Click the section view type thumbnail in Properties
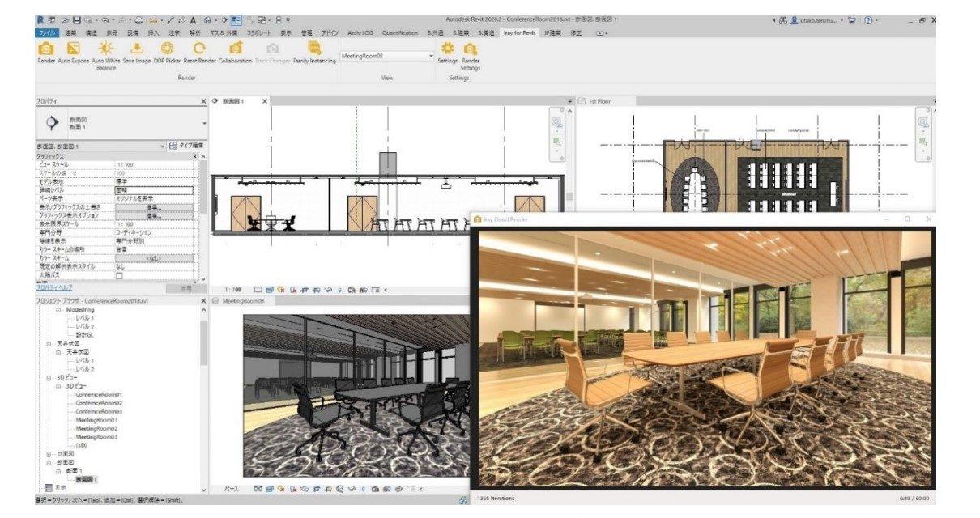 [53, 123]
